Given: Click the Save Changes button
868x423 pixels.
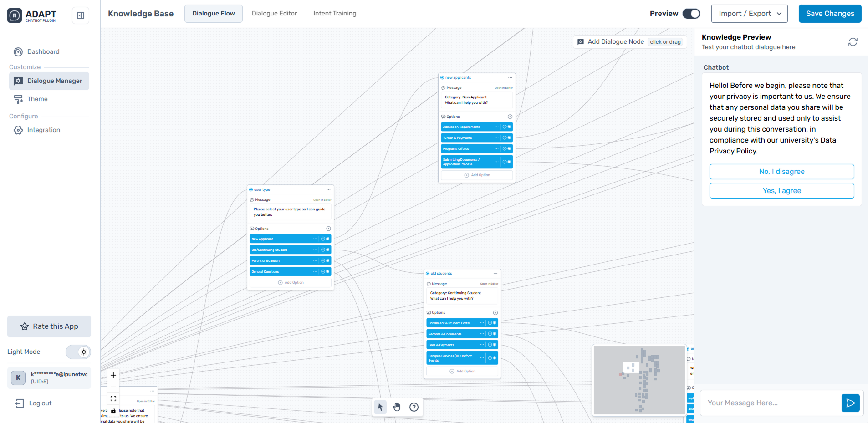Looking at the screenshot, I should [830, 14].
